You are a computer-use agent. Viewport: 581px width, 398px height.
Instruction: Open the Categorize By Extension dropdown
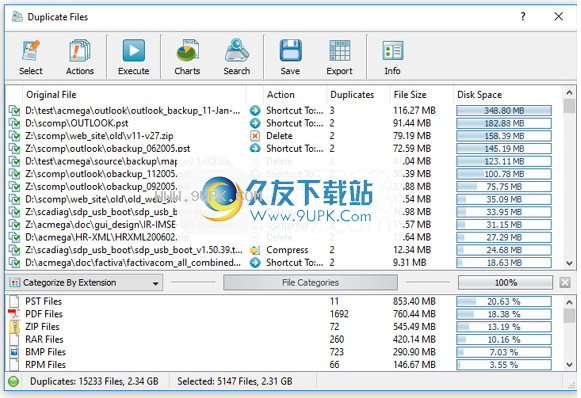[x=84, y=283]
